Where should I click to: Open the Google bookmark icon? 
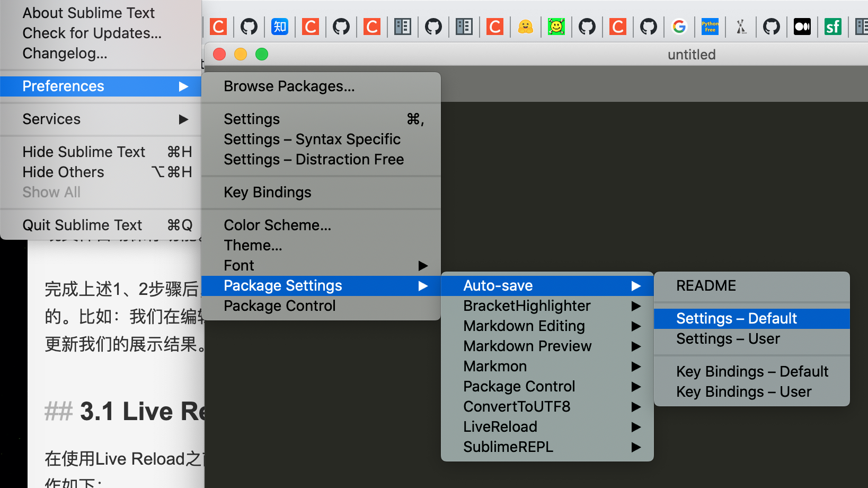679,27
